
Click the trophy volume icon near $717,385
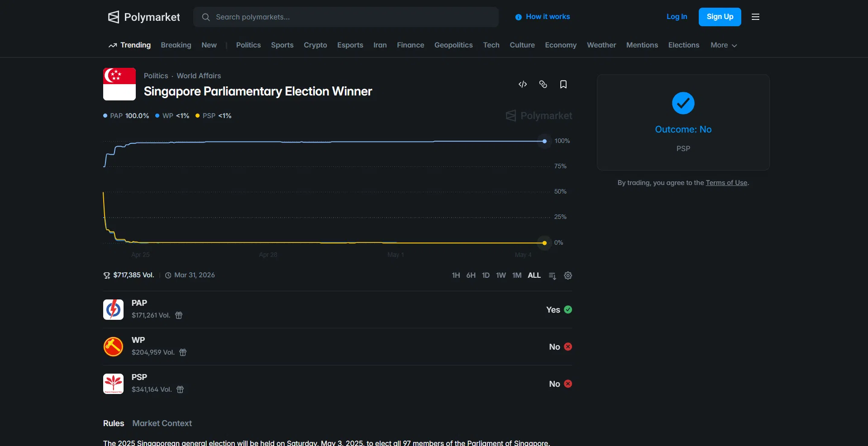[x=106, y=275]
